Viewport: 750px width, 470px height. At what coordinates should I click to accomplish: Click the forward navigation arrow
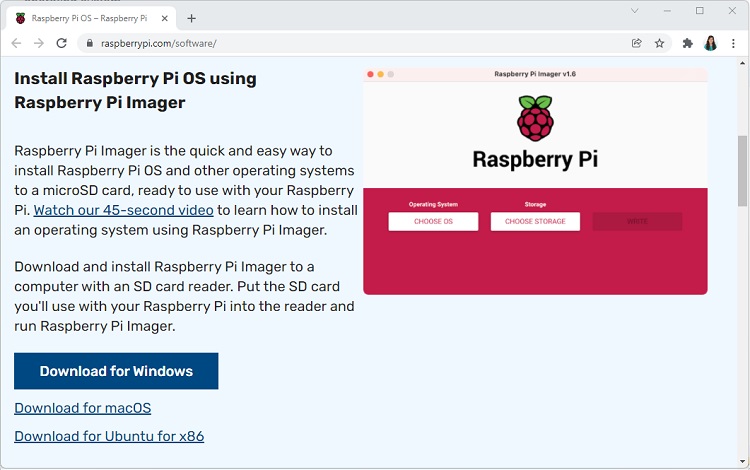point(38,43)
